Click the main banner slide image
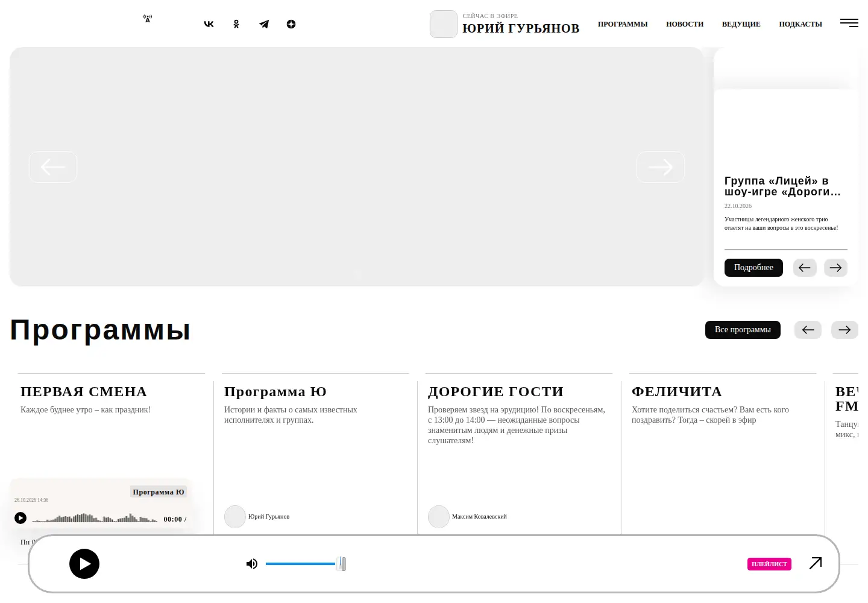The width and height of the screenshot is (868, 603). tap(356, 167)
